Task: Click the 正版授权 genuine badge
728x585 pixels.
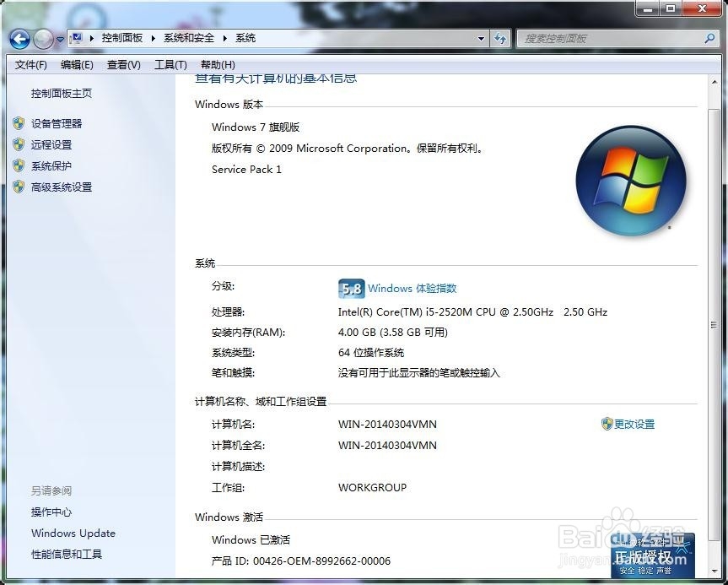Action: tap(652, 555)
